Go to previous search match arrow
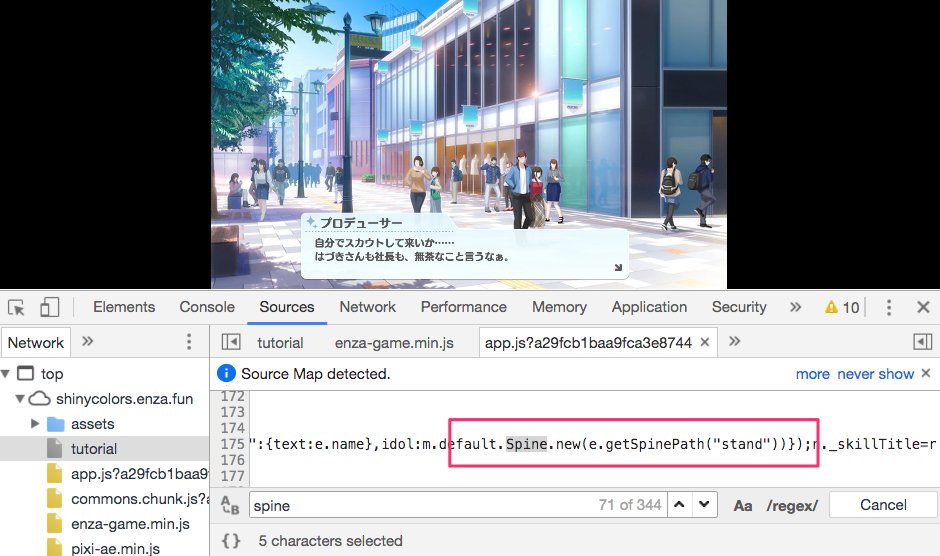This screenshot has width=940, height=556. (679, 504)
